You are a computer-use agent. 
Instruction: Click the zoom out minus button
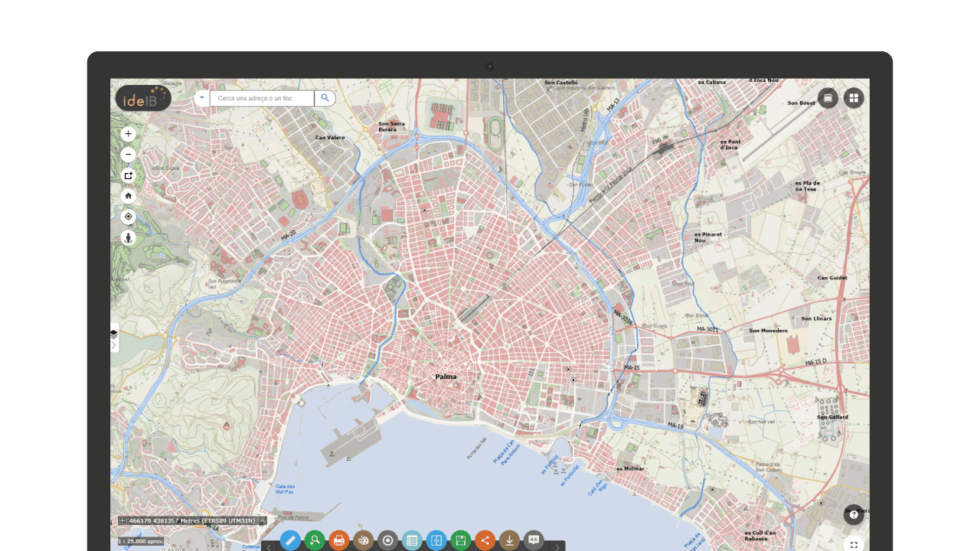pos(128,155)
